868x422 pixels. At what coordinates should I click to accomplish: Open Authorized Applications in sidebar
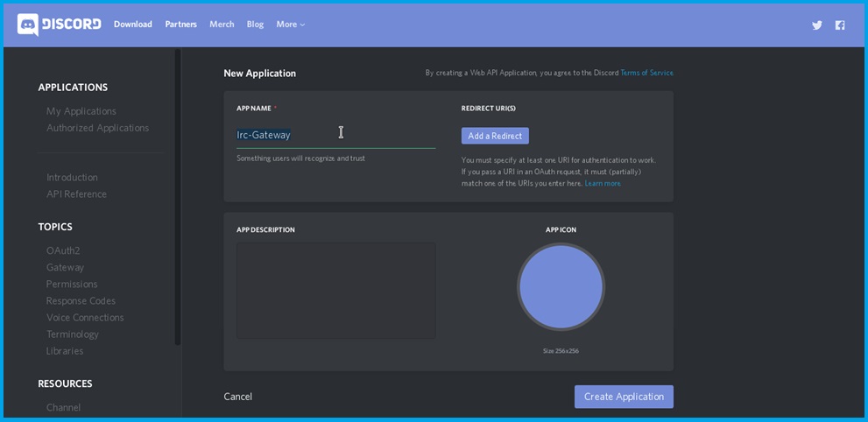(x=97, y=128)
